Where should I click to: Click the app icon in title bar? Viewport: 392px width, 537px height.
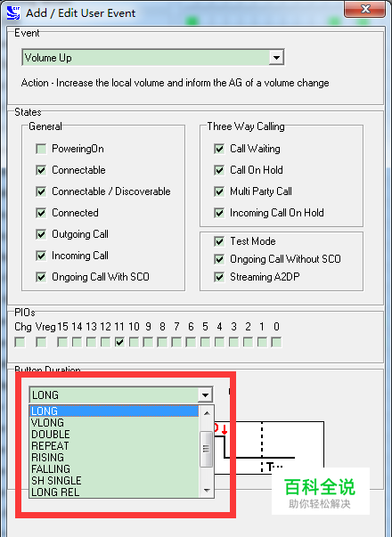point(13,12)
